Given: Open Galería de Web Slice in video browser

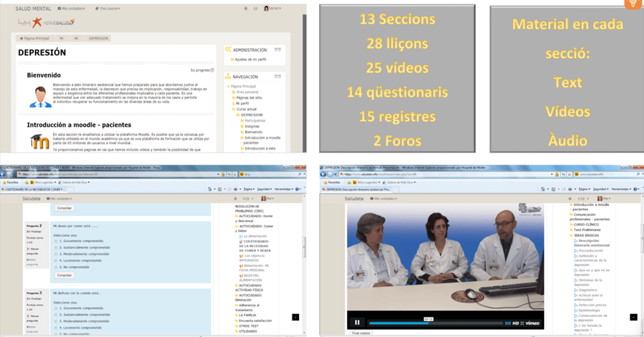Looking at the screenshot, I should [400, 182].
